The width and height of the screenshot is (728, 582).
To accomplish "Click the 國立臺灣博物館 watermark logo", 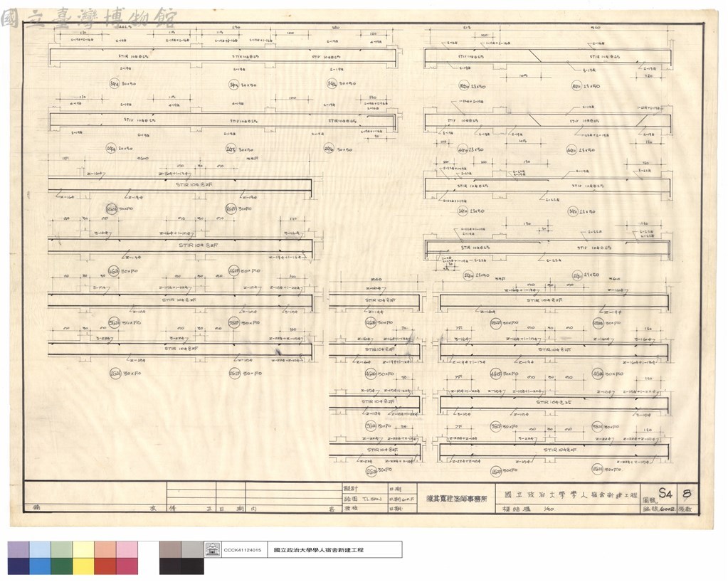I will point(88,18).
